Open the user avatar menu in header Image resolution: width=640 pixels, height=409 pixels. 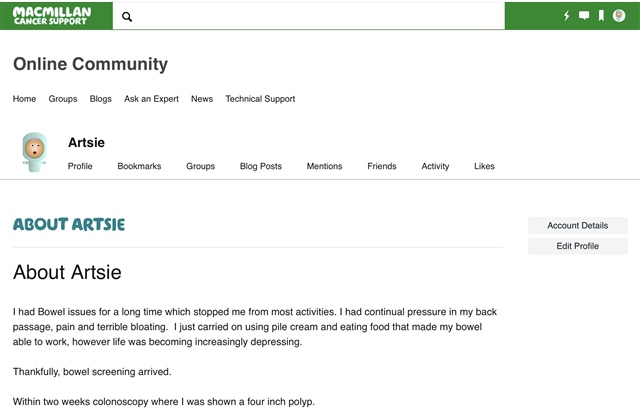pos(619,16)
